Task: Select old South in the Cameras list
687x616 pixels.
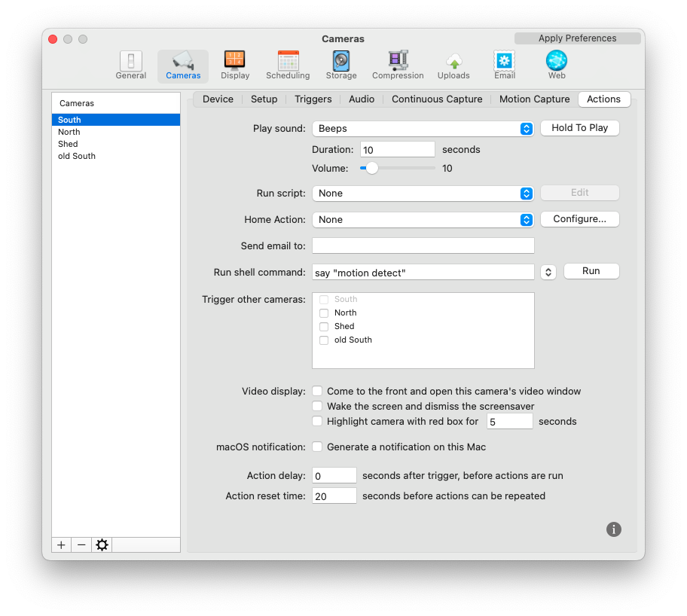Action: [x=116, y=156]
